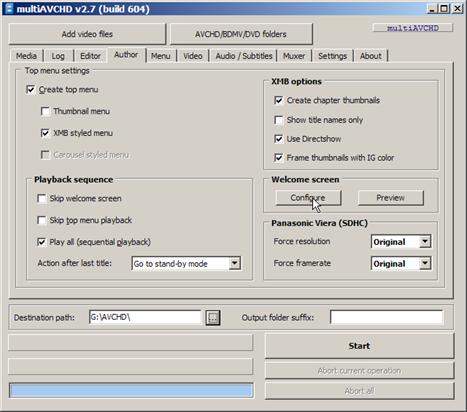Focus the Output folder suffix field
The width and height of the screenshot is (467, 412).
coord(387,317)
